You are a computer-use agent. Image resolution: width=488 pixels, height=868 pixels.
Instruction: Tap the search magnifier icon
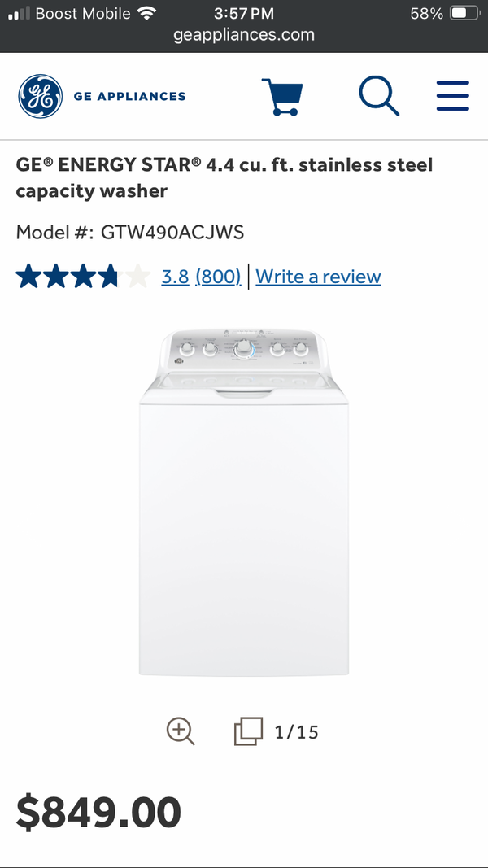(x=379, y=95)
